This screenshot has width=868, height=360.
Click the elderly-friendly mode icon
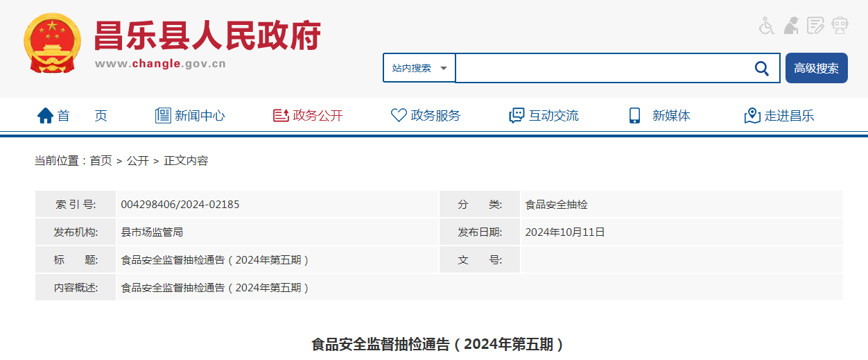791,26
